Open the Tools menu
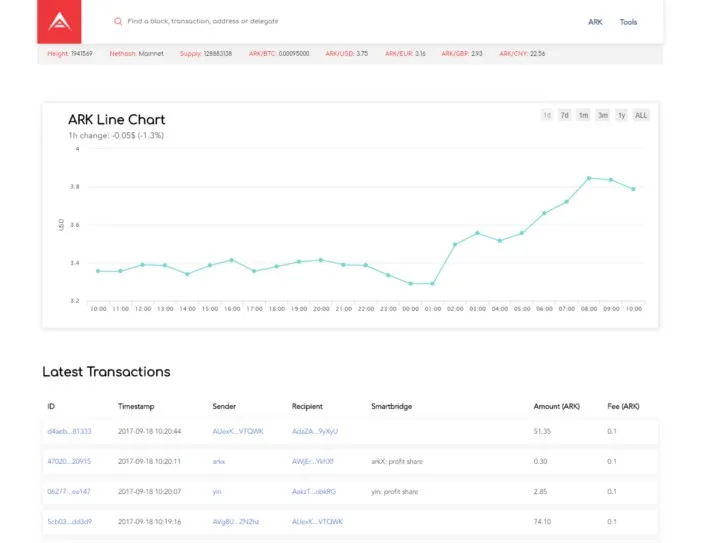720x543 pixels. coord(628,22)
